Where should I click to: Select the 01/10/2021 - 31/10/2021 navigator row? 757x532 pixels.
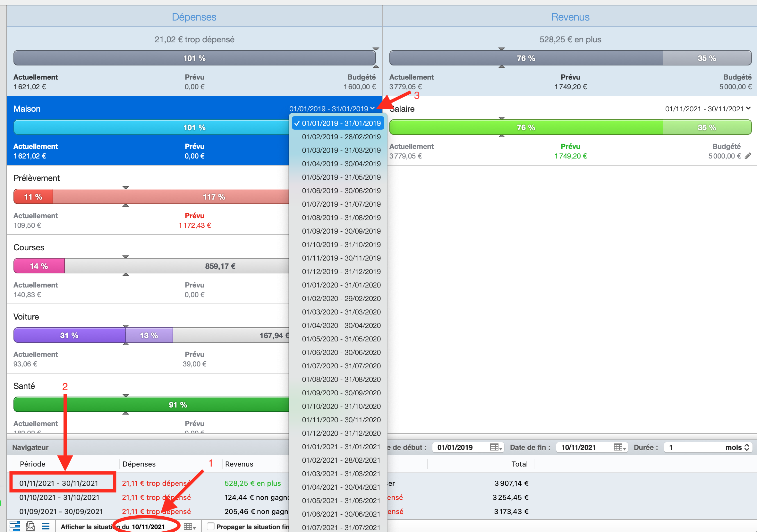coord(59,497)
